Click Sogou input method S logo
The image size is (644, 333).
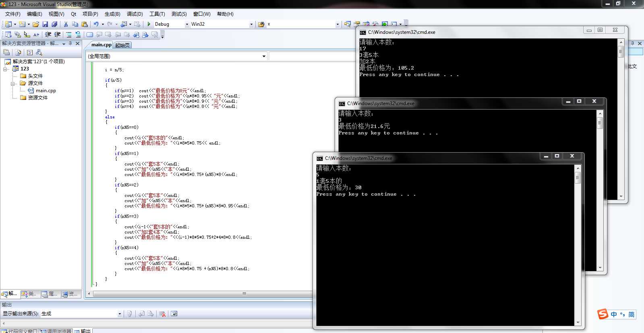pyautogui.click(x=603, y=314)
